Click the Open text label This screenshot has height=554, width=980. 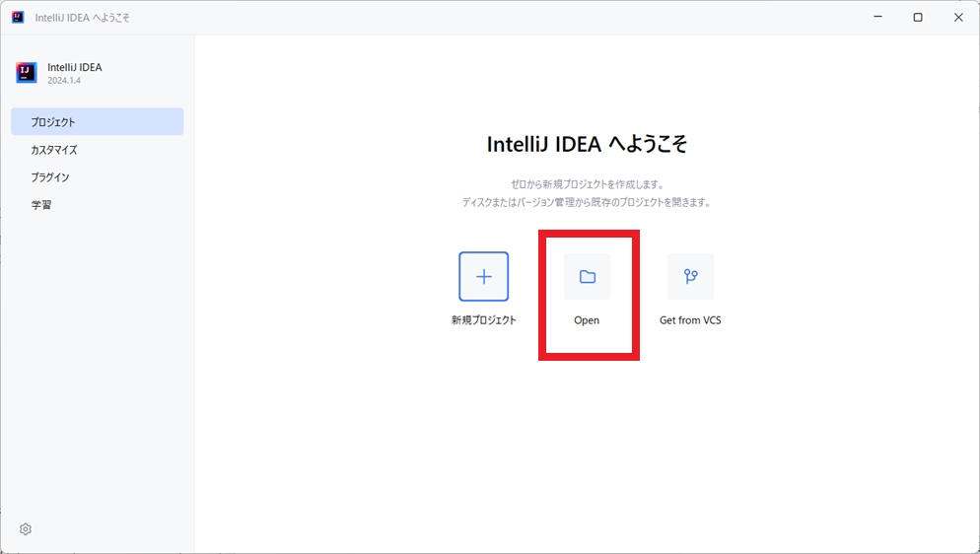(587, 320)
